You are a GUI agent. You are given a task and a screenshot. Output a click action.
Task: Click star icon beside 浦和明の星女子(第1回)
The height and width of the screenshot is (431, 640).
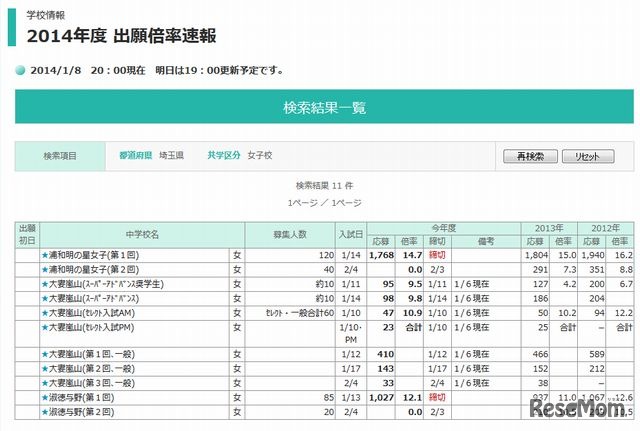[45, 255]
